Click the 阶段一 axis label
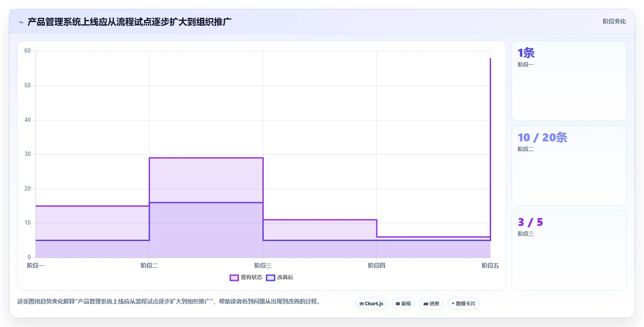This screenshot has width=644, height=327. pyautogui.click(x=35, y=265)
